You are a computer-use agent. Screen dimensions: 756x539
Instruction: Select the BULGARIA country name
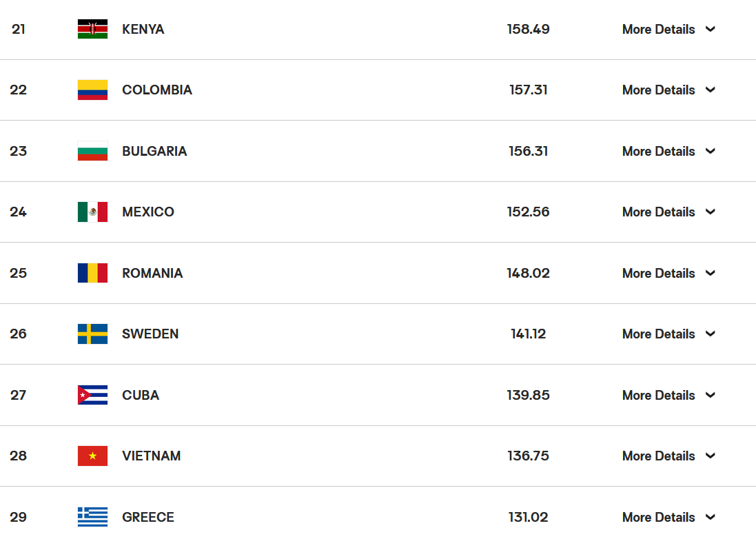(154, 151)
